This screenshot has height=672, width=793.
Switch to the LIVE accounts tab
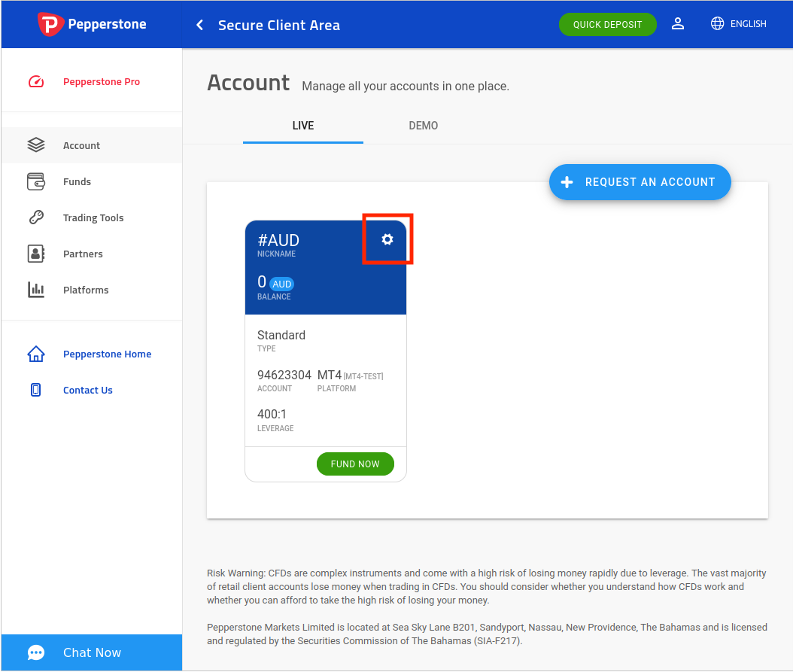pos(303,126)
